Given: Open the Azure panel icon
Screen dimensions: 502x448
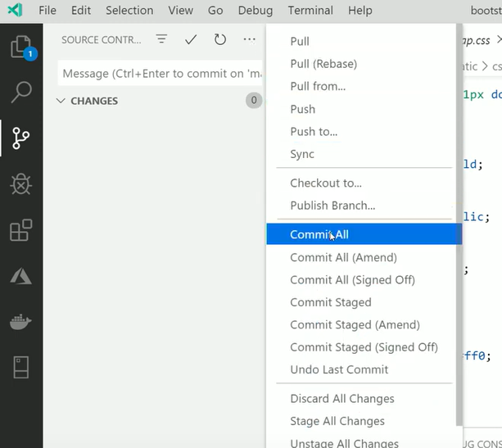Looking at the screenshot, I should pos(20,276).
